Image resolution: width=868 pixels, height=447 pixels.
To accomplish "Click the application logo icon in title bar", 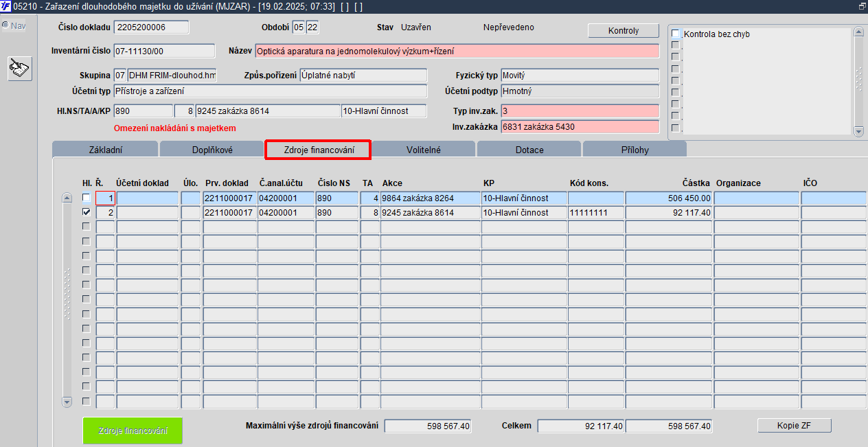I will point(5,6).
